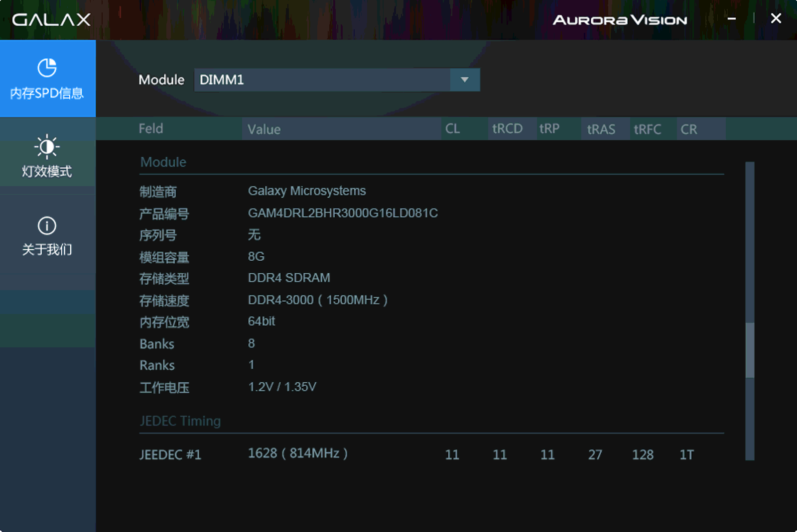The image size is (797, 532).
Task: Click the tRAS column header
Action: (x=601, y=129)
